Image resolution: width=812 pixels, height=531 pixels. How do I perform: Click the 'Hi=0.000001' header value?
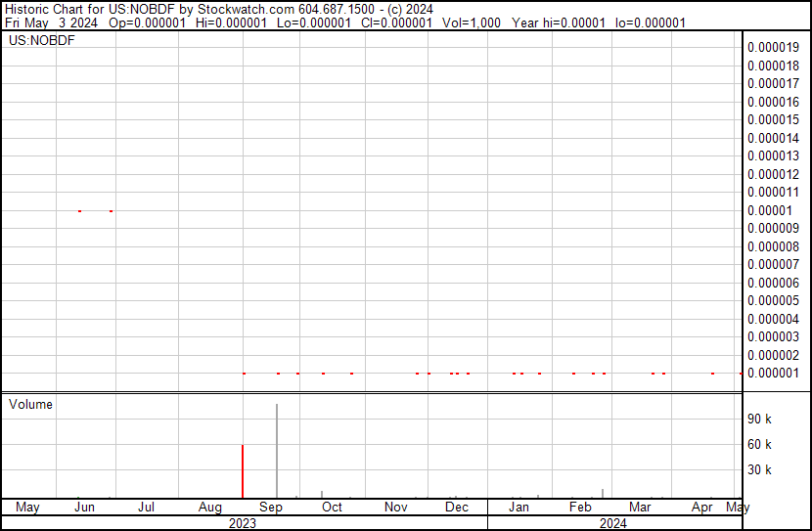tap(232, 23)
